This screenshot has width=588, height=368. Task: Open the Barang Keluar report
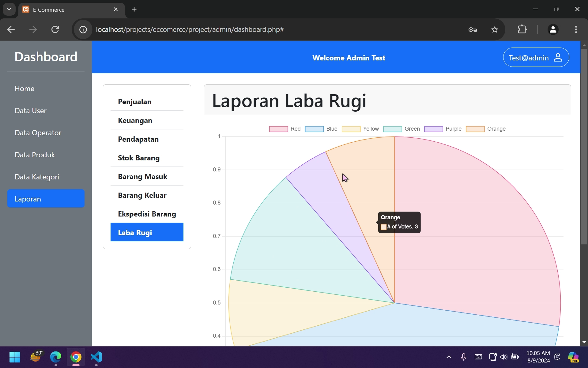pyautogui.click(x=147, y=195)
